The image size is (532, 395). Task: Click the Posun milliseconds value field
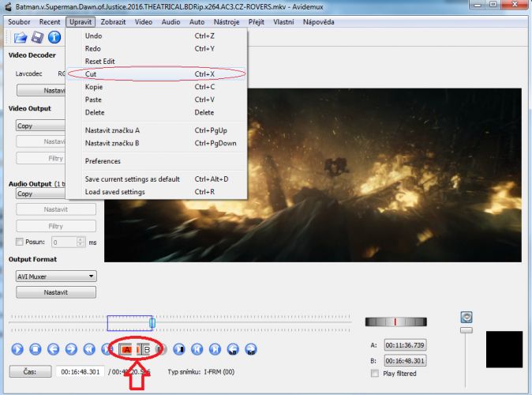click(x=68, y=243)
